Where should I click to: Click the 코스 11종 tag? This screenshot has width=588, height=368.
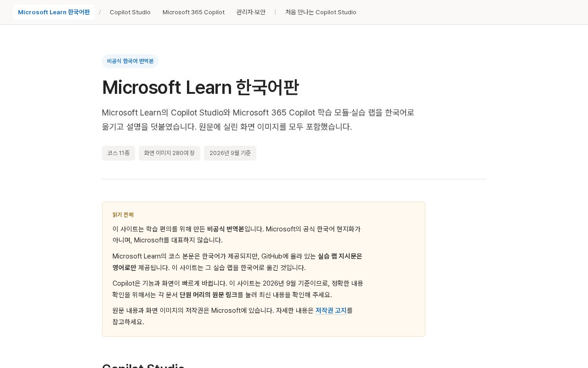pyautogui.click(x=119, y=153)
